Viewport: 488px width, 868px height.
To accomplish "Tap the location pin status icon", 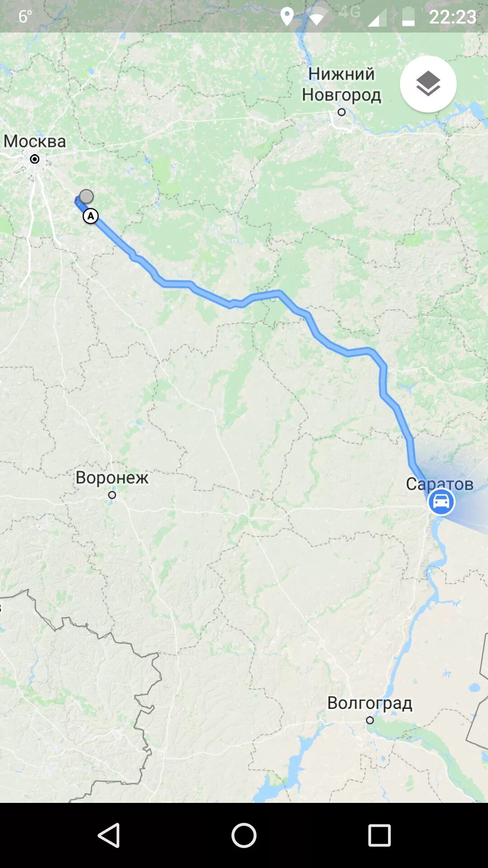I will [287, 17].
